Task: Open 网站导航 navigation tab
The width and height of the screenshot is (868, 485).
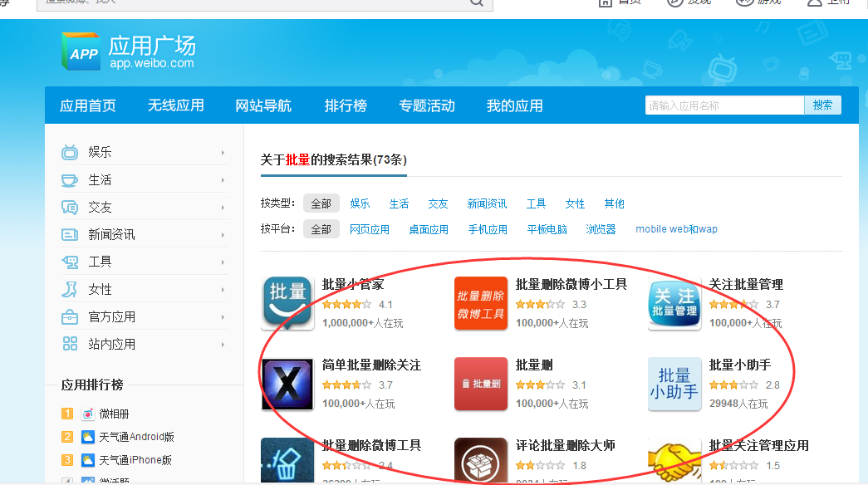Action: click(x=263, y=105)
